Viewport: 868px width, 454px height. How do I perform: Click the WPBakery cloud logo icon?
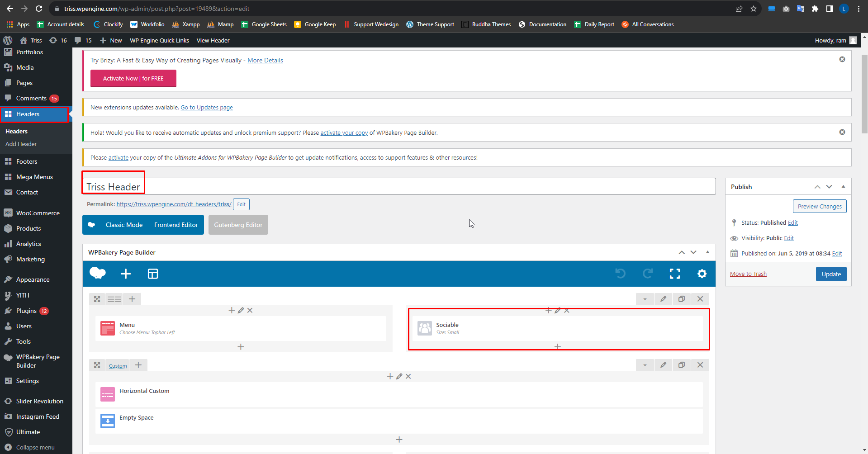point(98,273)
